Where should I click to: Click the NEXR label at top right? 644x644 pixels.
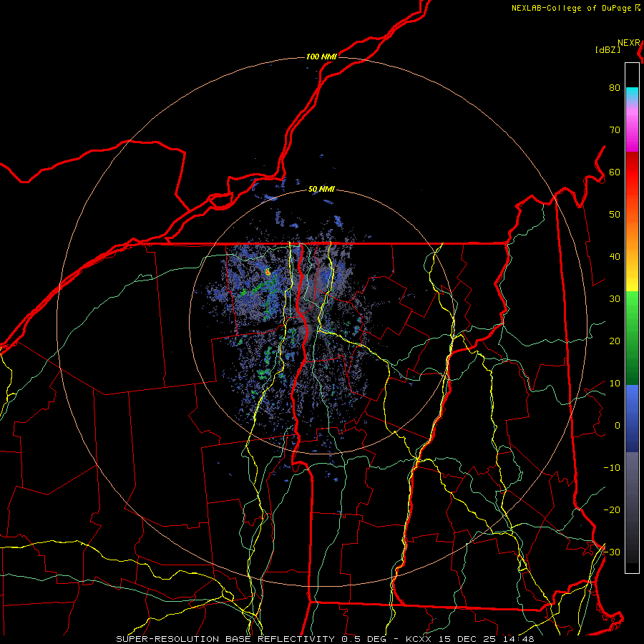(629, 43)
